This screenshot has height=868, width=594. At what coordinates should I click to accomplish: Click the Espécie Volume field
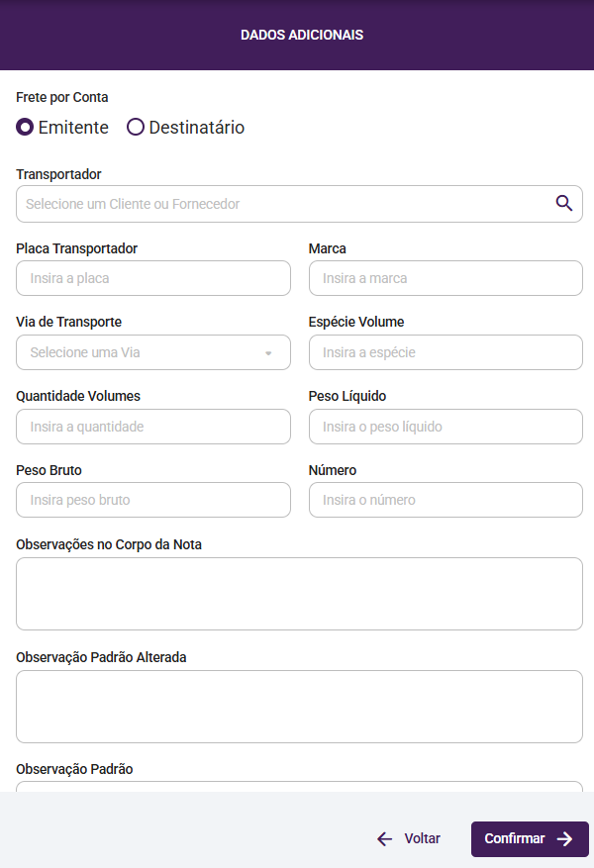coord(445,352)
